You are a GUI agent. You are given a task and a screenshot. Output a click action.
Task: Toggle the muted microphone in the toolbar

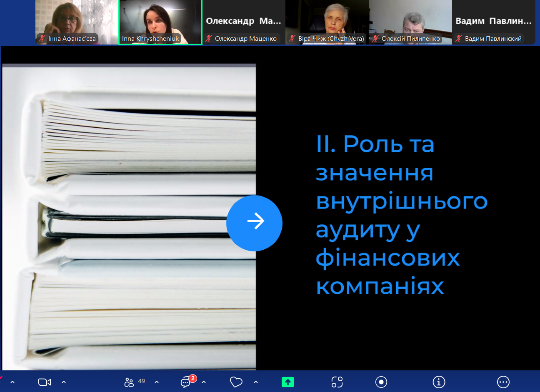(1, 380)
